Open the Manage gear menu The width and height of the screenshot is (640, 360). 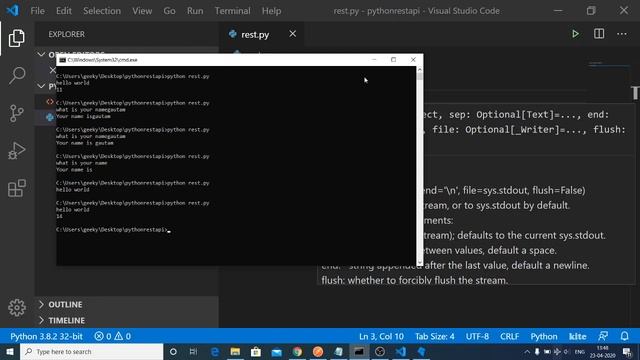click(x=17, y=307)
